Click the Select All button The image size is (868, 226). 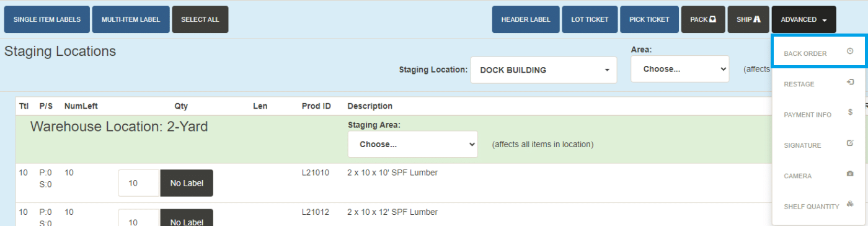tap(200, 19)
